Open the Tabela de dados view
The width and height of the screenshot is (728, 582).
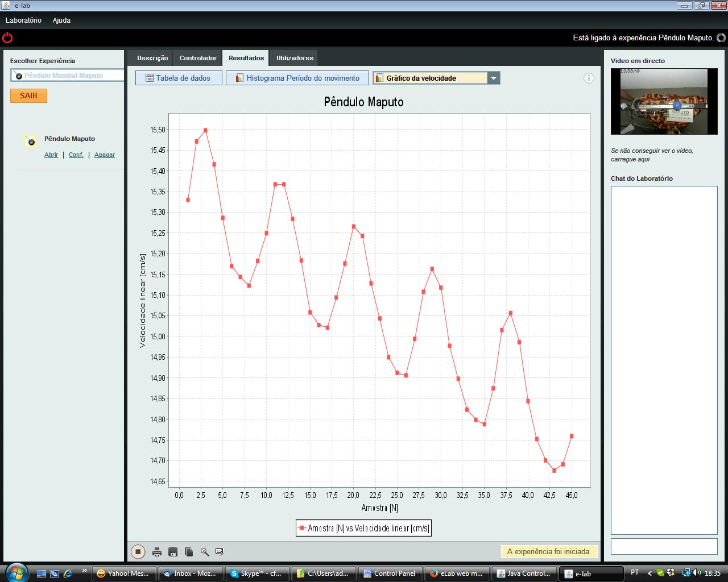point(178,78)
